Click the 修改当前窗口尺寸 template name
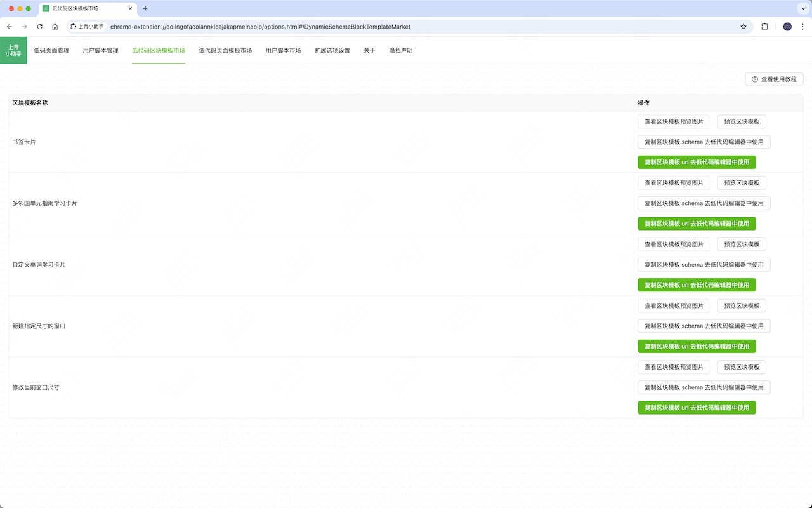The image size is (812, 508). point(36,387)
